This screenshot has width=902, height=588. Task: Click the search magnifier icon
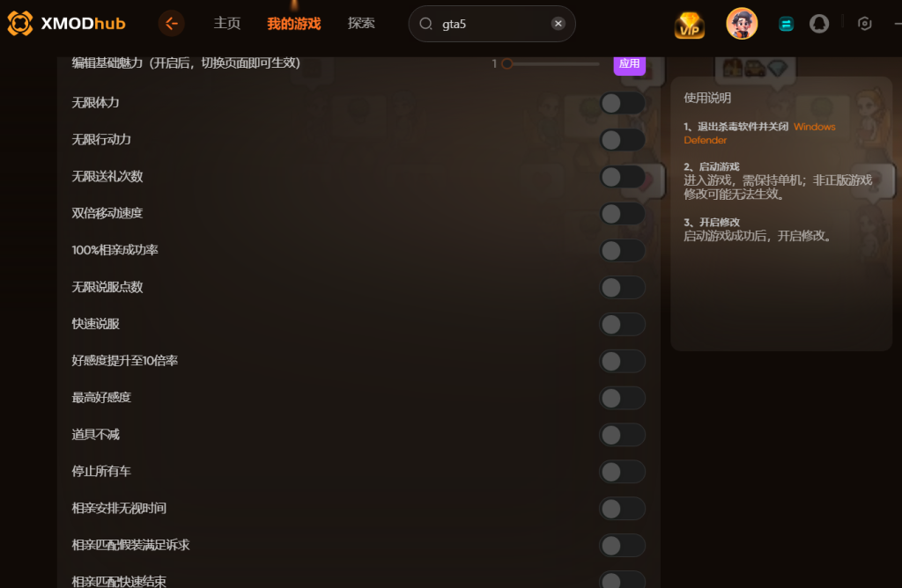click(425, 24)
